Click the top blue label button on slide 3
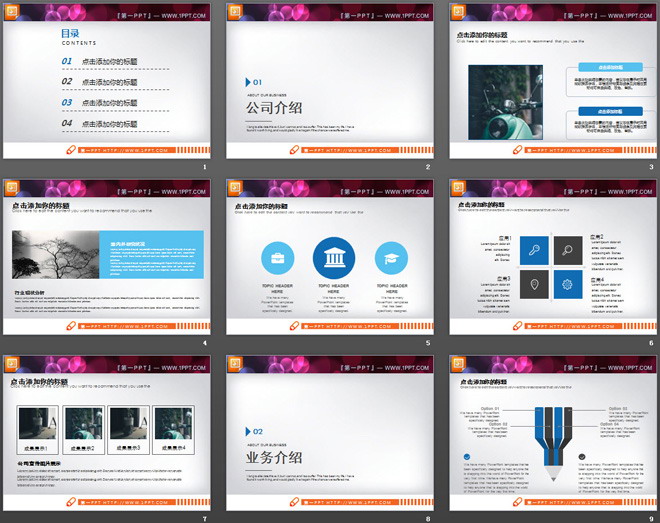This screenshot has height=523, width=660. point(607,68)
